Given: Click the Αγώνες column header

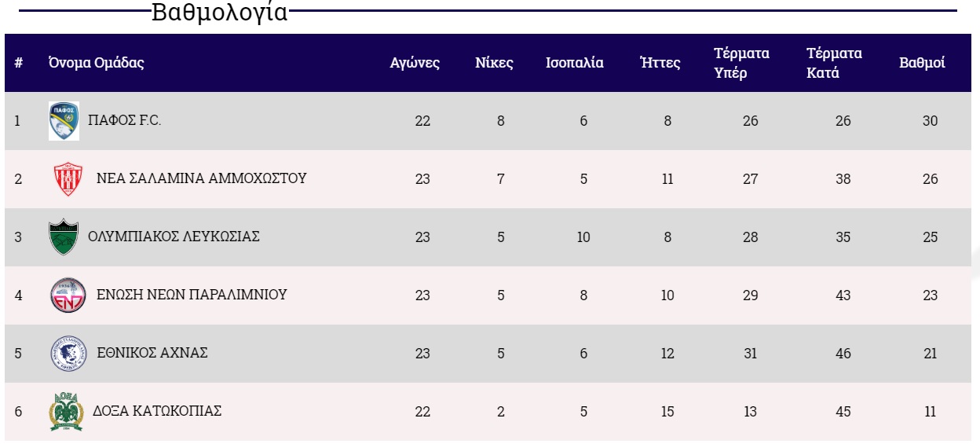Looking at the screenshot, I should click(415, 64).
